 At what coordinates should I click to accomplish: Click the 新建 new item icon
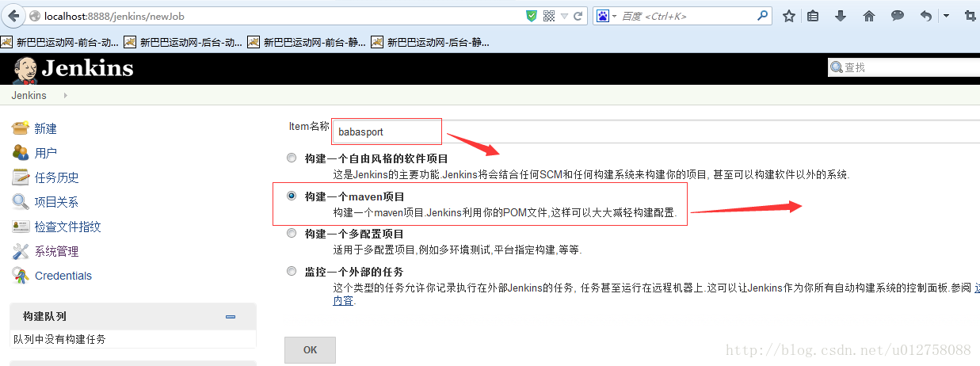click(21, 128)
